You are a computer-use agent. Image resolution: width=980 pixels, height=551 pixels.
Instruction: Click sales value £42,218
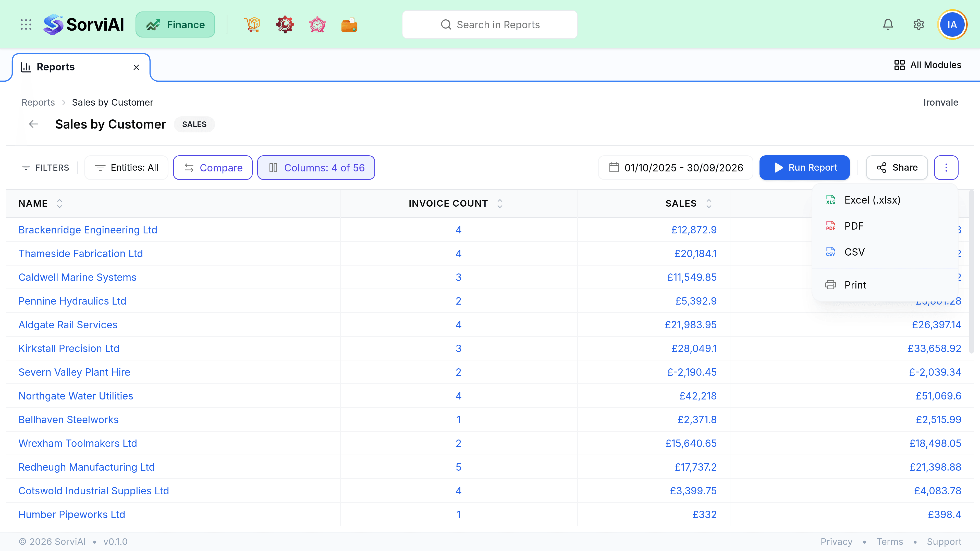pyautogui.click(x=698, y=396)
